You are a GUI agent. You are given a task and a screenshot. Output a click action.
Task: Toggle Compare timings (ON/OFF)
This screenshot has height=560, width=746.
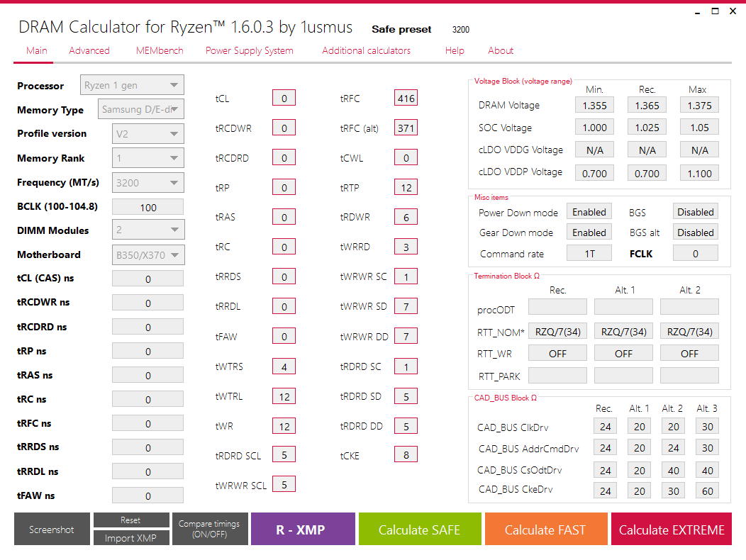pyautogui.click(x=210, y=529)
